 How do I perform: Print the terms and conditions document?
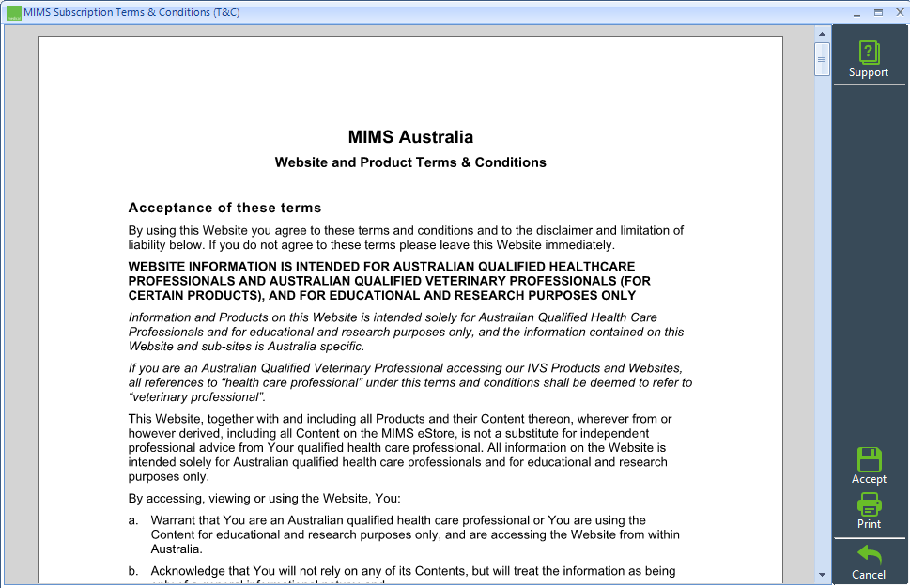coord(869,511)
